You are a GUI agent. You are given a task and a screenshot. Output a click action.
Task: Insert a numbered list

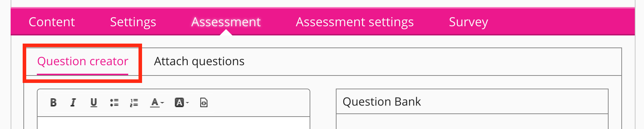134,102
